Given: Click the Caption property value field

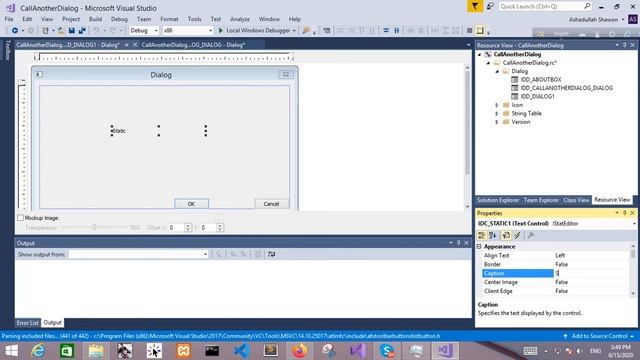Looking at the screenshot, I should 591,273.
